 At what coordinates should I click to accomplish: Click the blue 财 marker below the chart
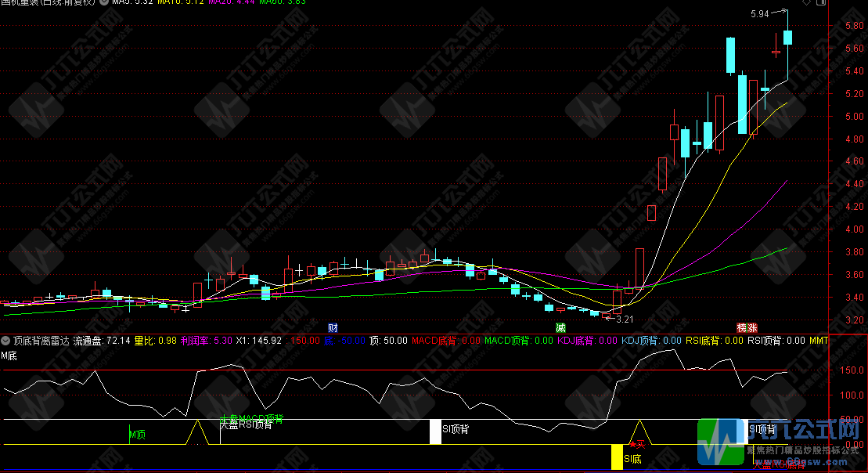(333, 327)
